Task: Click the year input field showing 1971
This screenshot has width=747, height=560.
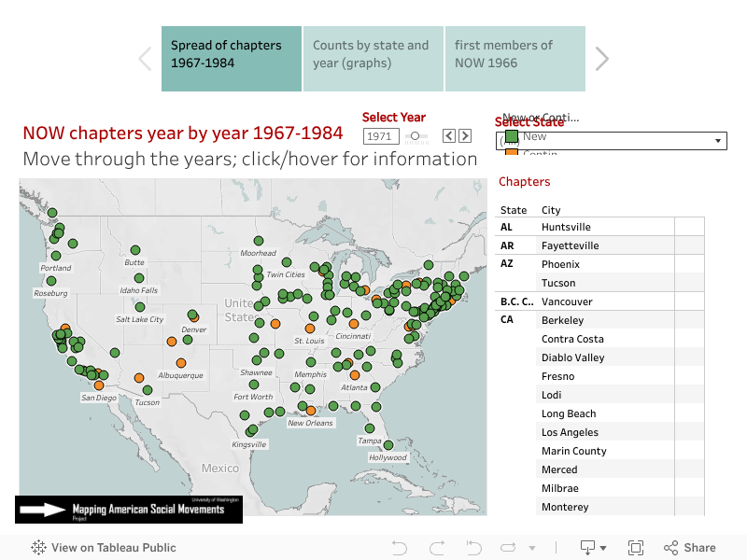Action: pyautogui.click(x=380, y=136)
